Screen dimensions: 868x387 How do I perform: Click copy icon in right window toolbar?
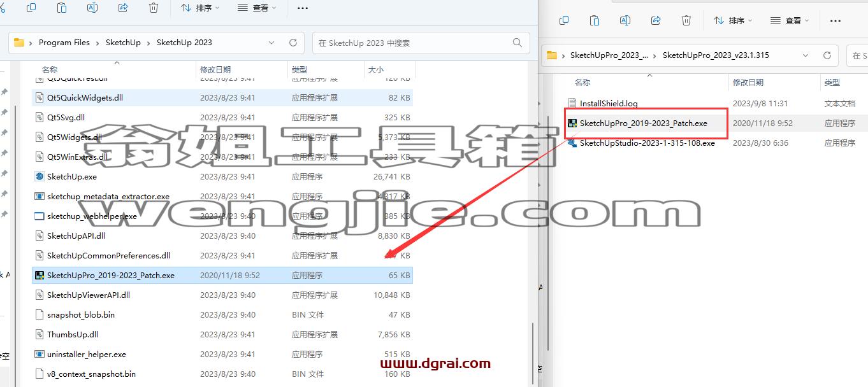pyautogui.click(x=564, y=20)
